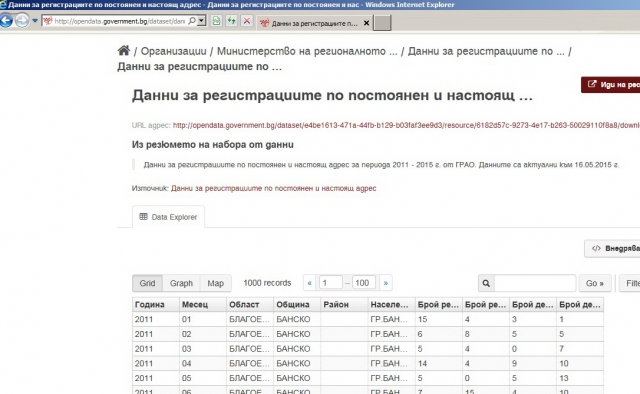Click cell value 14 in month 04 row
The height and width of the screenshot is (394, 640).
point(439,363)
